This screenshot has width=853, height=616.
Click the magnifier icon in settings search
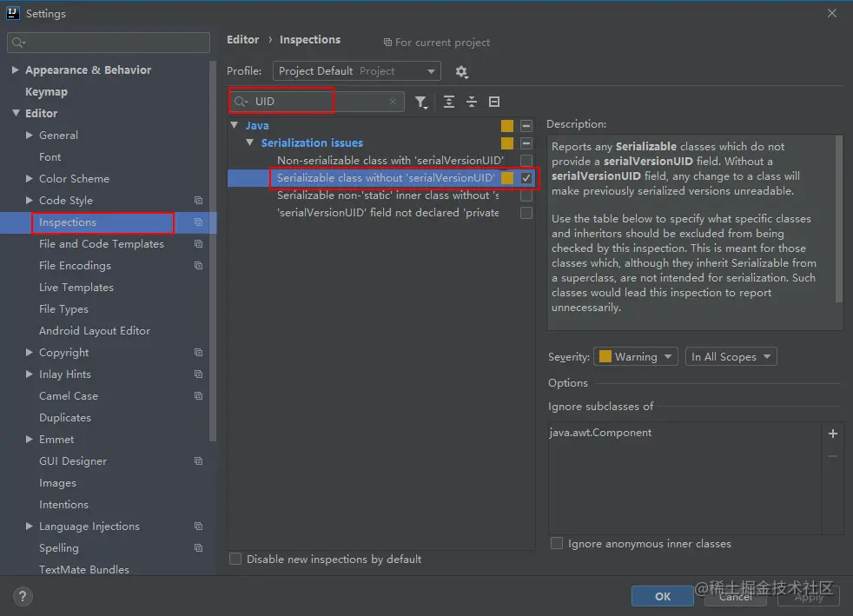[18, 43]
